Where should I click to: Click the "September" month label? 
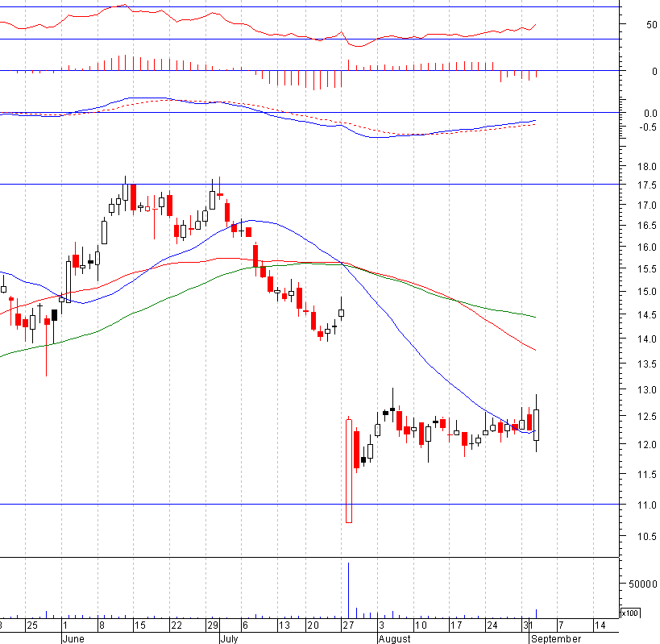556,638
